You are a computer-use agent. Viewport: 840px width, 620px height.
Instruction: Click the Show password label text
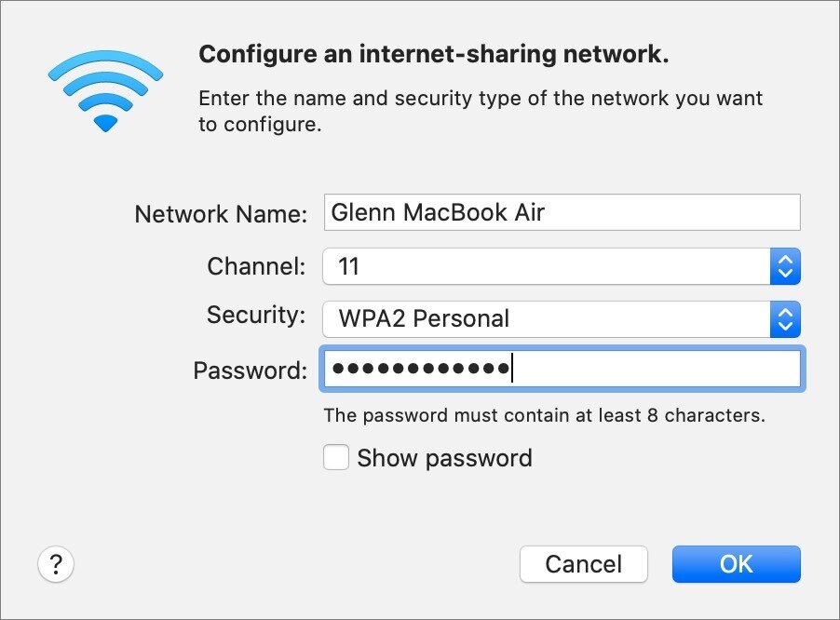pos(444,458)
